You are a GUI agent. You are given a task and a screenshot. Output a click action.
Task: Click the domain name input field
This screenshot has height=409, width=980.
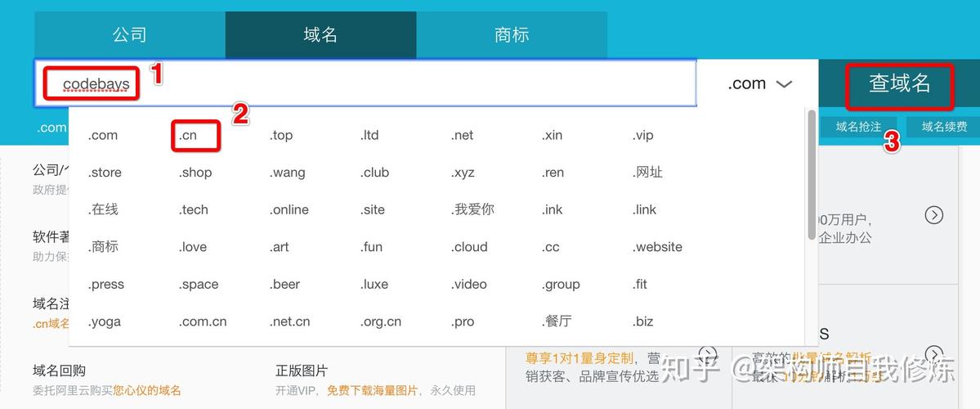[x=365, y=83]
